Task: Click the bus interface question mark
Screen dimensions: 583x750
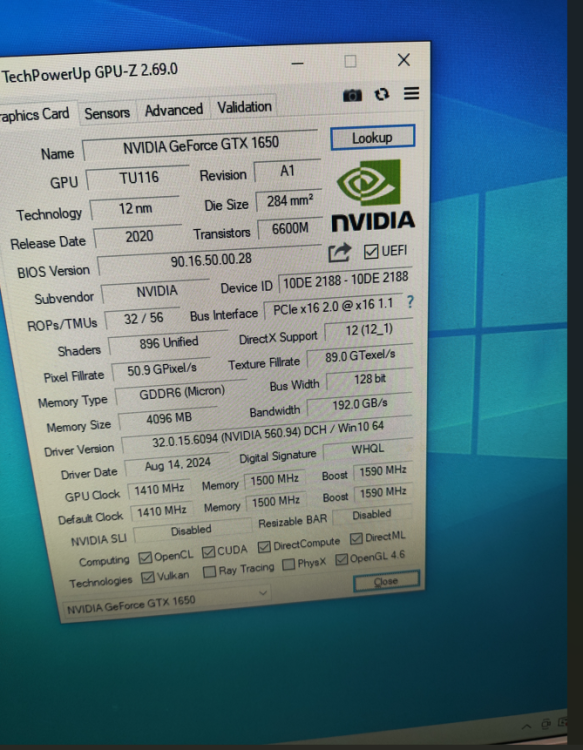Action: [x=410, y=302]
